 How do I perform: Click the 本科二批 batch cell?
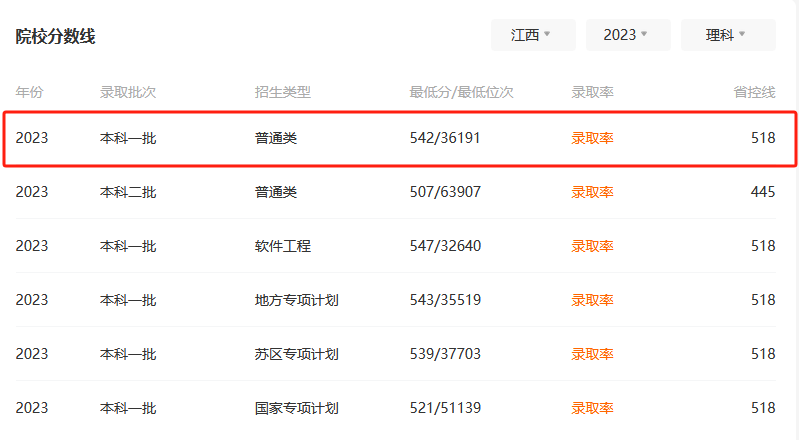point(128,192)
